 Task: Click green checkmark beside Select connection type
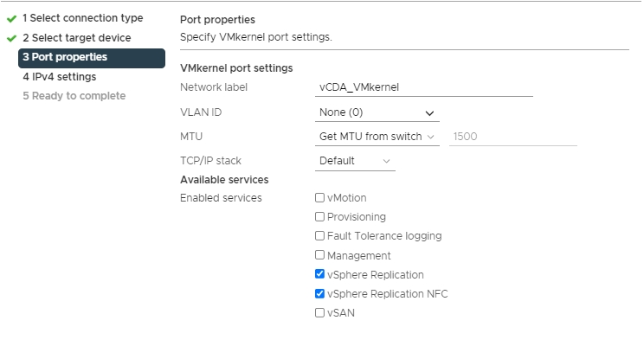[11, 18]
